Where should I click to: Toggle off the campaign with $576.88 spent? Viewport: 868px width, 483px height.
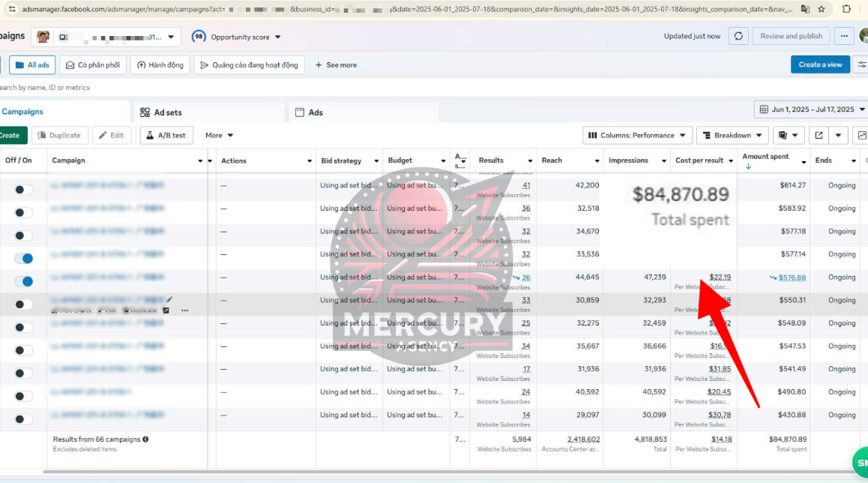pos(23,281)
